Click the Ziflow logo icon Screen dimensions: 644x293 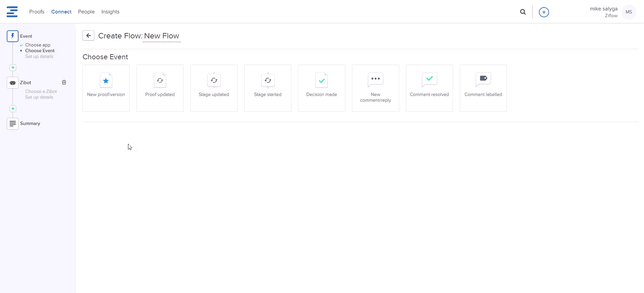click(12, 12)
